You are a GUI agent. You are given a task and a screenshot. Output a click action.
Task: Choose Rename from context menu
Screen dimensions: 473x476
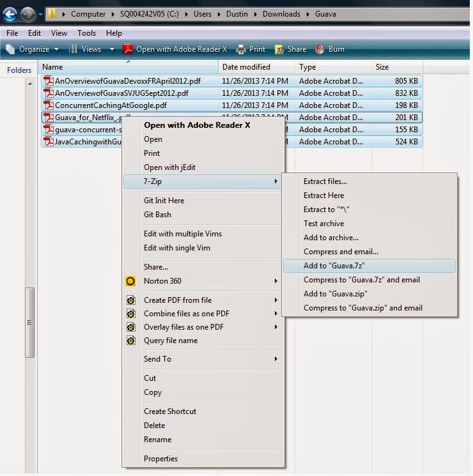(x=157, y=440)
